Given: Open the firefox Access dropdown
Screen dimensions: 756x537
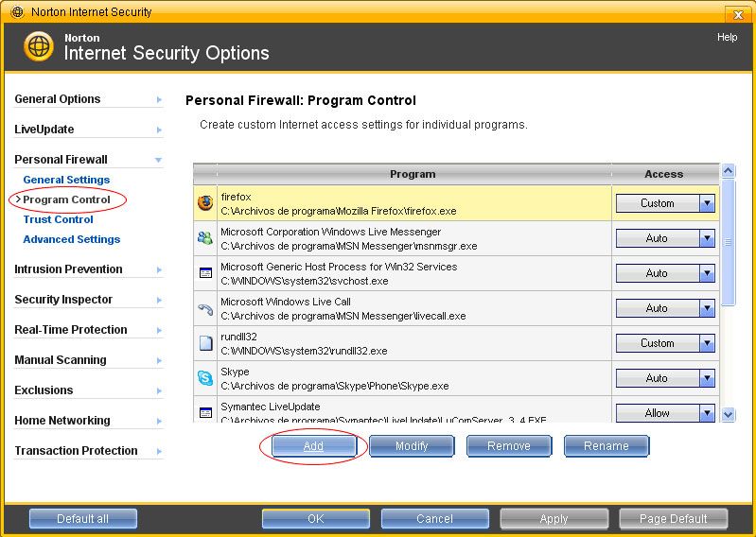Looking at the screenshot, I should 706,203.
